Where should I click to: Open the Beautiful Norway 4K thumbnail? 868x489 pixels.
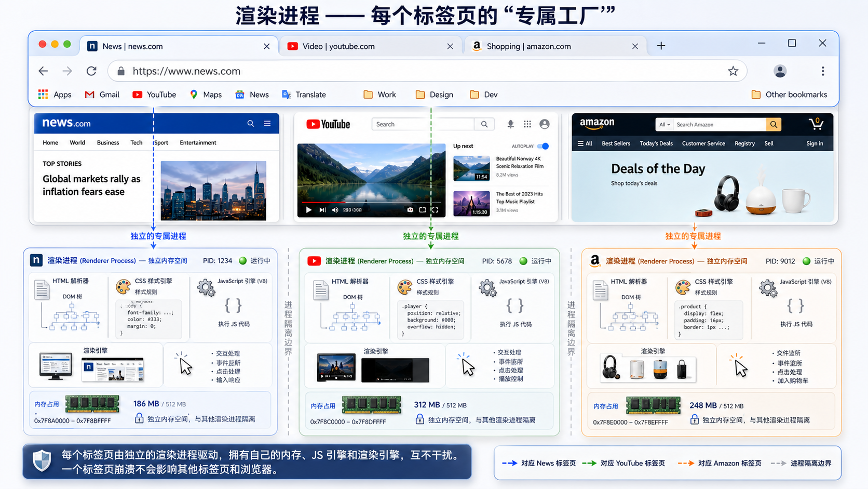tap(471, 168)
